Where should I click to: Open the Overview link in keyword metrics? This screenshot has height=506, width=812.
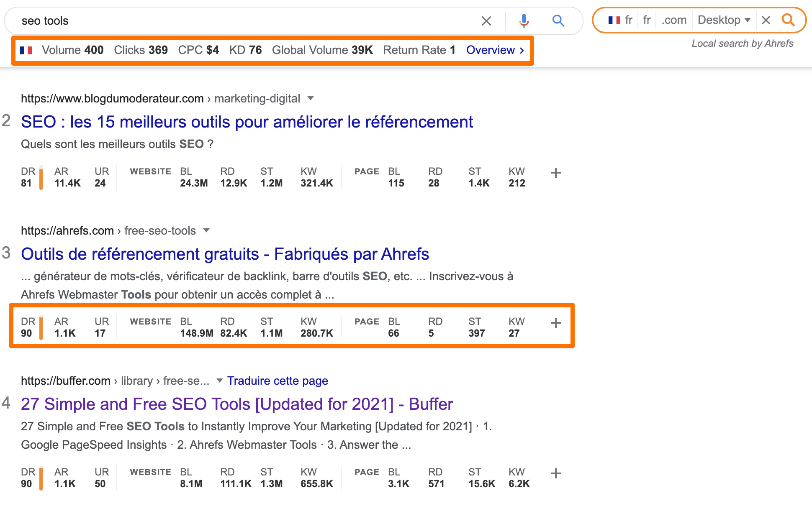pyautogui.click(x=495, y=50)
